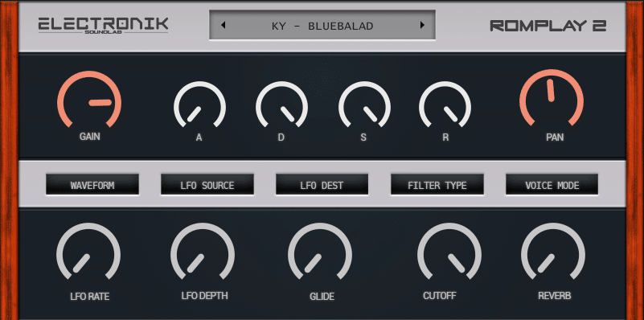Click the Electronik Soundlab logo
This screenshot has height=320, width=644.
103,26
